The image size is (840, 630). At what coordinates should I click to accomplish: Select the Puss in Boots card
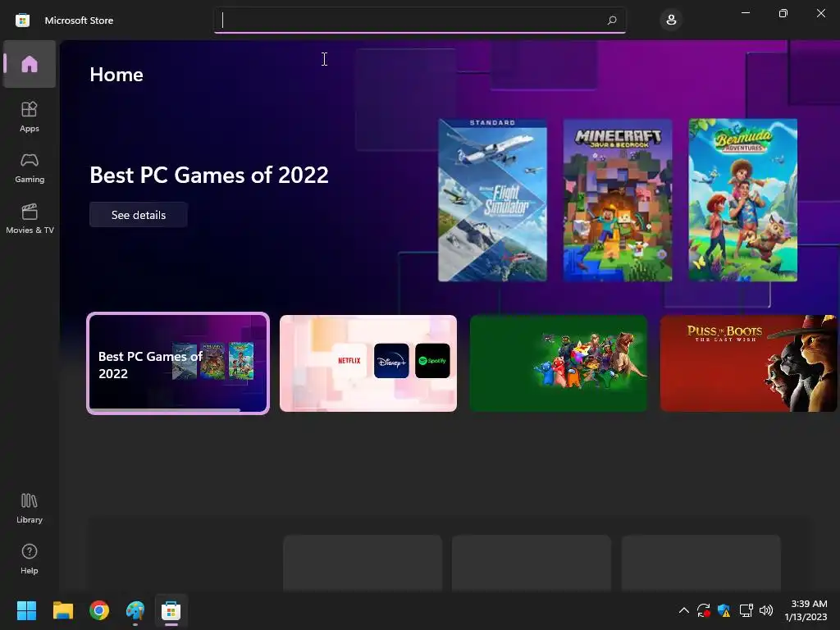point(748,363)
